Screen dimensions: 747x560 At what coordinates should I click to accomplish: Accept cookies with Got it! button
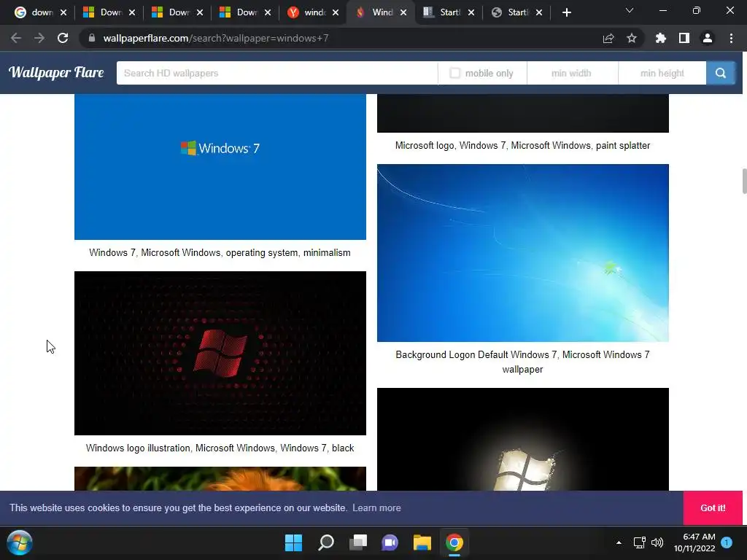tap(713, 507)
